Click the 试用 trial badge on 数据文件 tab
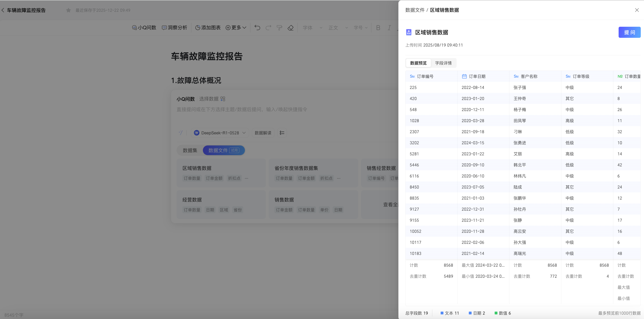Screen dimensions: 644x319 (234, 150)
